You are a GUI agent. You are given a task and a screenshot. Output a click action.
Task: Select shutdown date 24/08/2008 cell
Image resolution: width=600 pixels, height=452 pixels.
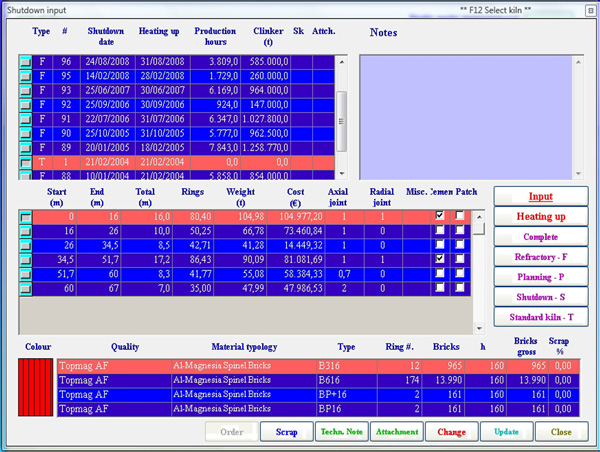(x=108, y=62)
